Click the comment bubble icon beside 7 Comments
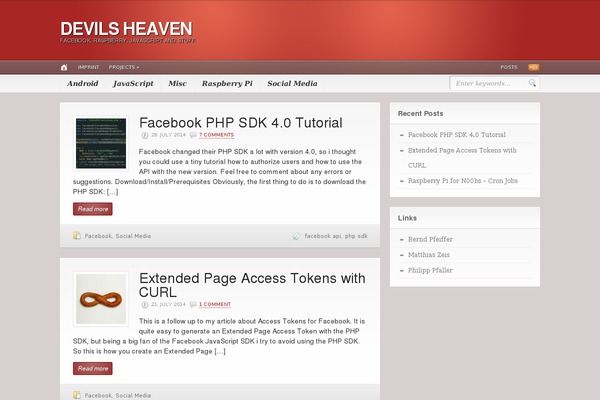Image resolution: width=600 pixels, height=400 pixels. 193,135
